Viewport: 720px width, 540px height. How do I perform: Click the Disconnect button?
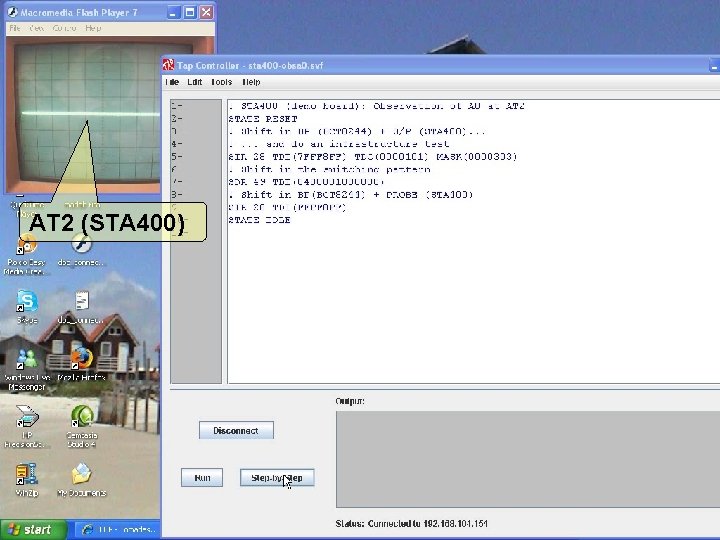[236, 430]
